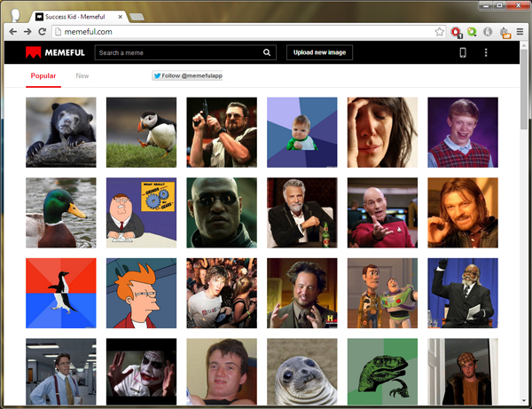This screenshot has width=532, height=409.
Task: Click the scrollbar up arrow
Action: click(x=524, y=44)
